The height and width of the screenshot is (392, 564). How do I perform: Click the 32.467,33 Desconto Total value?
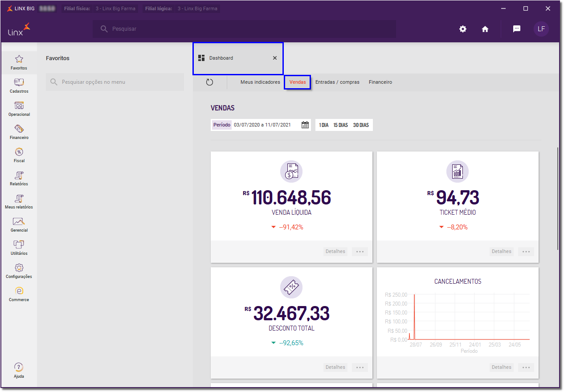(291, 314)
